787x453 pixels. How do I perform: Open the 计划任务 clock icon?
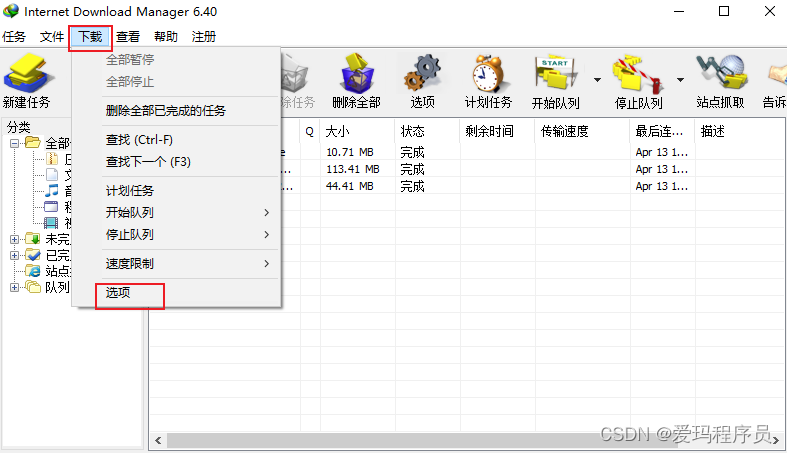488,73
